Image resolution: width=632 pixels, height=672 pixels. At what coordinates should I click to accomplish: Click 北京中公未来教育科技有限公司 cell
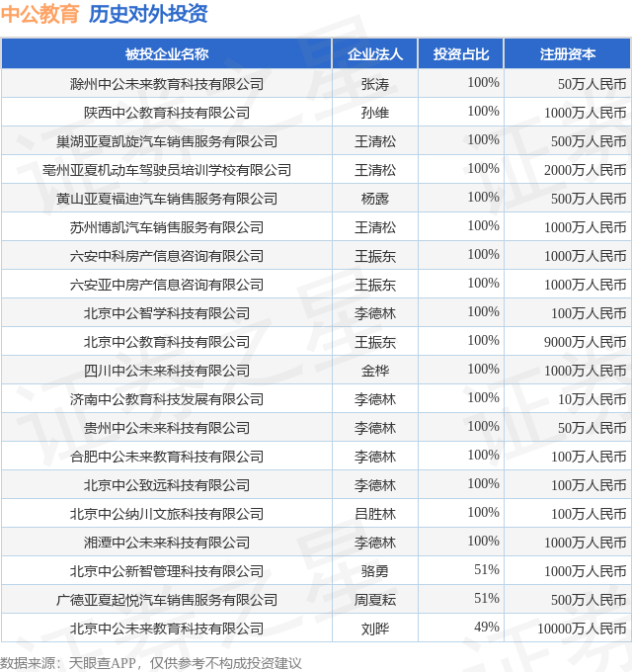click(167, 630)
